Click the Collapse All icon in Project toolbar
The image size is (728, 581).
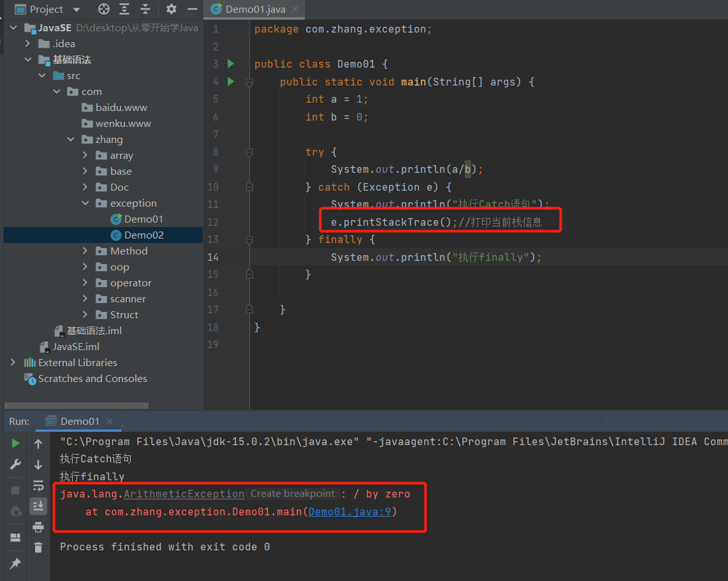(145, 9)
